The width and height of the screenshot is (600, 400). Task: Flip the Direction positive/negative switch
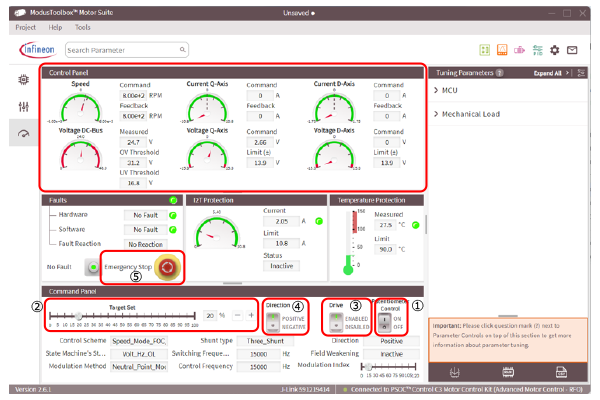coord(274,320)
